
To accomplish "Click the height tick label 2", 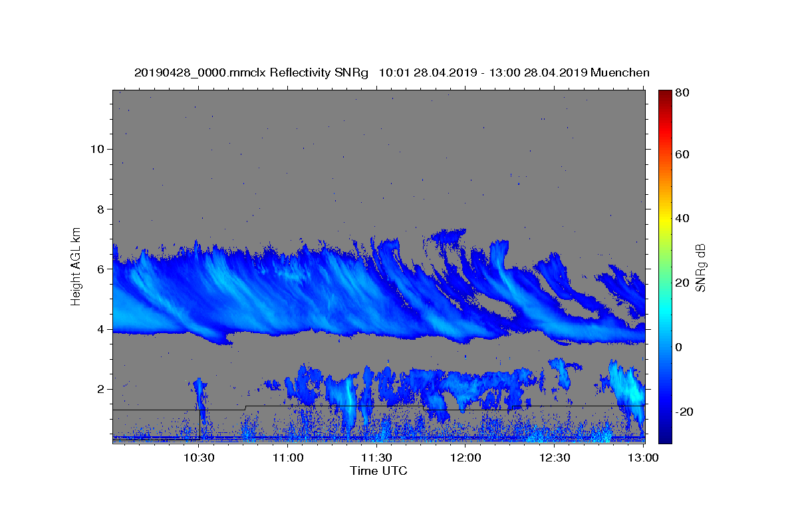I will coord(100,389).
